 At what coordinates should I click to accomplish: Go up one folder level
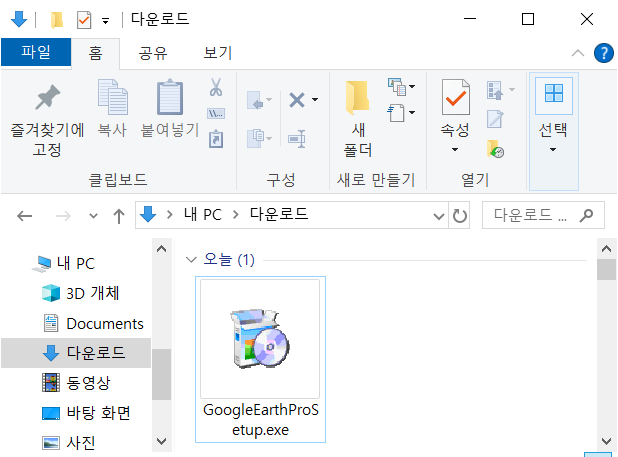point(119,216)
